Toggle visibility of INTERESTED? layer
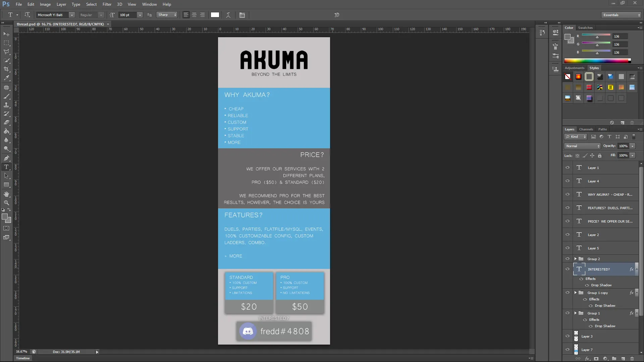The width and height of the screenshot is (644, 362). click(x=568, y=269)
